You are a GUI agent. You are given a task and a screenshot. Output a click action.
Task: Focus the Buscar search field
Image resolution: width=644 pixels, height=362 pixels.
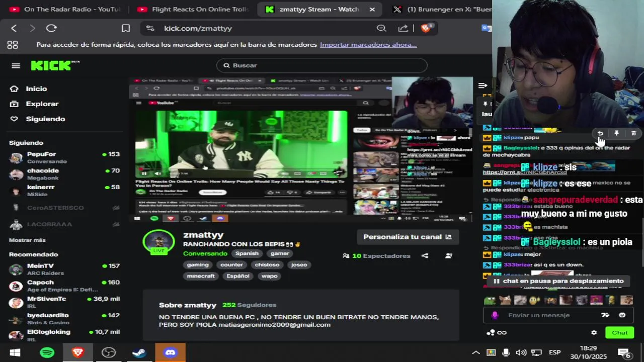[322, 65]
